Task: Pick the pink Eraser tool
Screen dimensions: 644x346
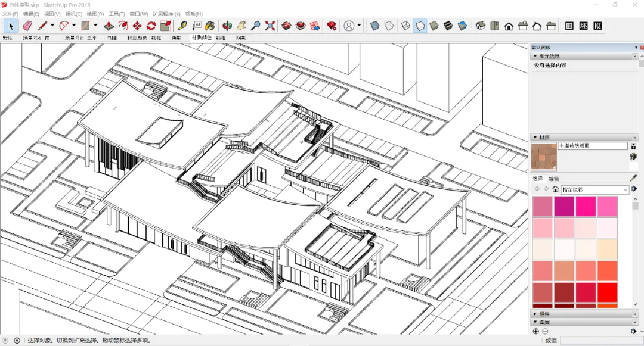Action: tap(27, 26)
